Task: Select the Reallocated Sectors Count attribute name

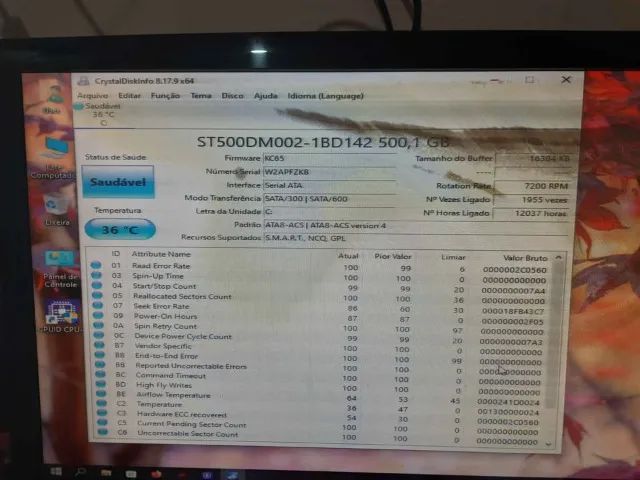Action: tap(182, 296)
